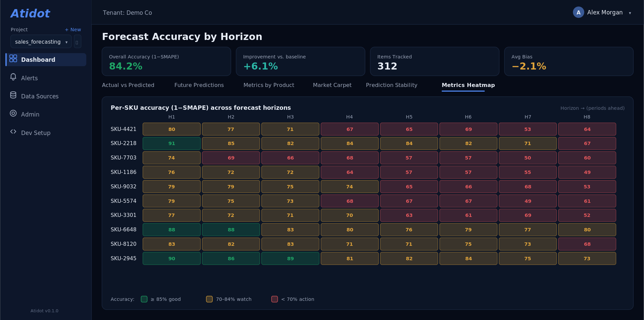
Task: Switch to Actual vs Predicted tab
Action: tap(128, 85)
